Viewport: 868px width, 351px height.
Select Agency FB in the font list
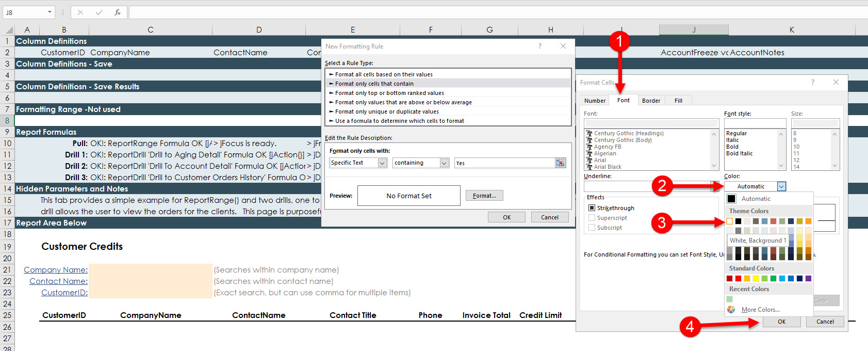608,147
